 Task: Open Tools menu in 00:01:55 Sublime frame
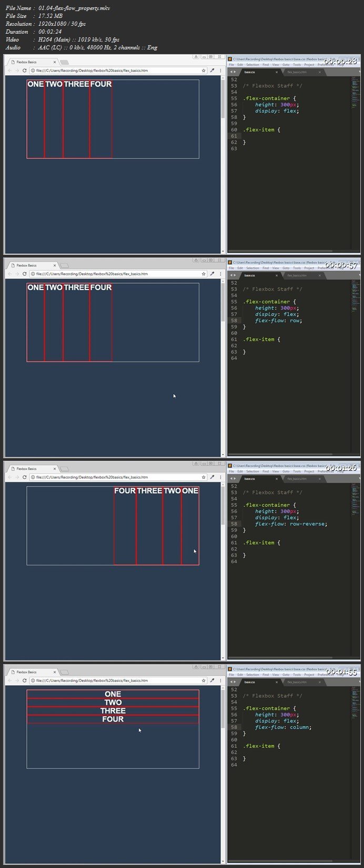[297, 675]
